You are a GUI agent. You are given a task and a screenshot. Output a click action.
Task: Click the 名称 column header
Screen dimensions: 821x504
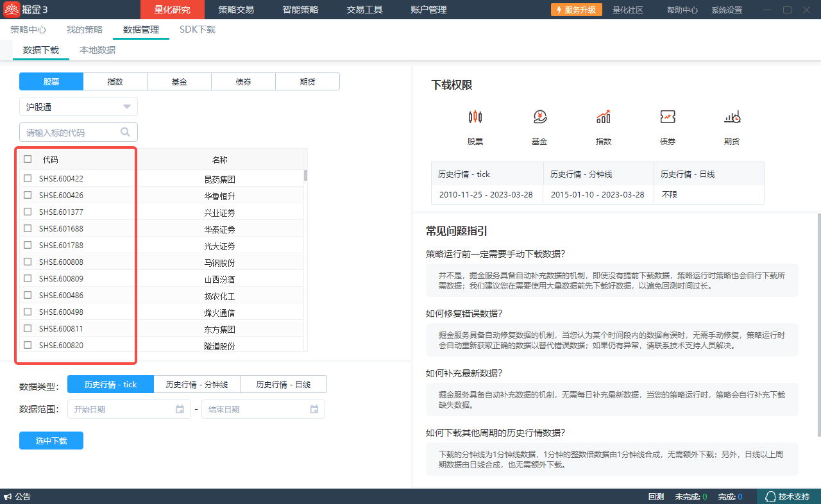coord(220,159)
